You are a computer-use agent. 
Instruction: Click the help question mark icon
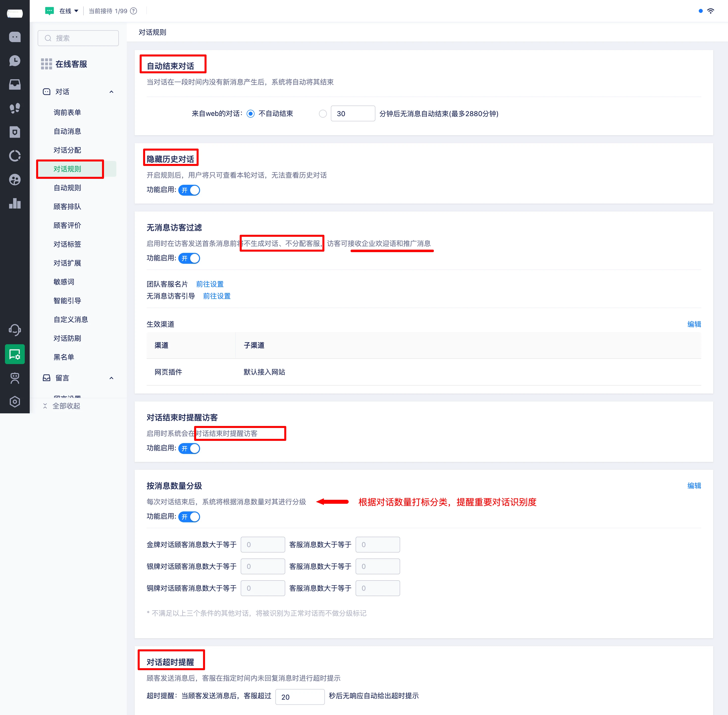[x=133, y=11]
